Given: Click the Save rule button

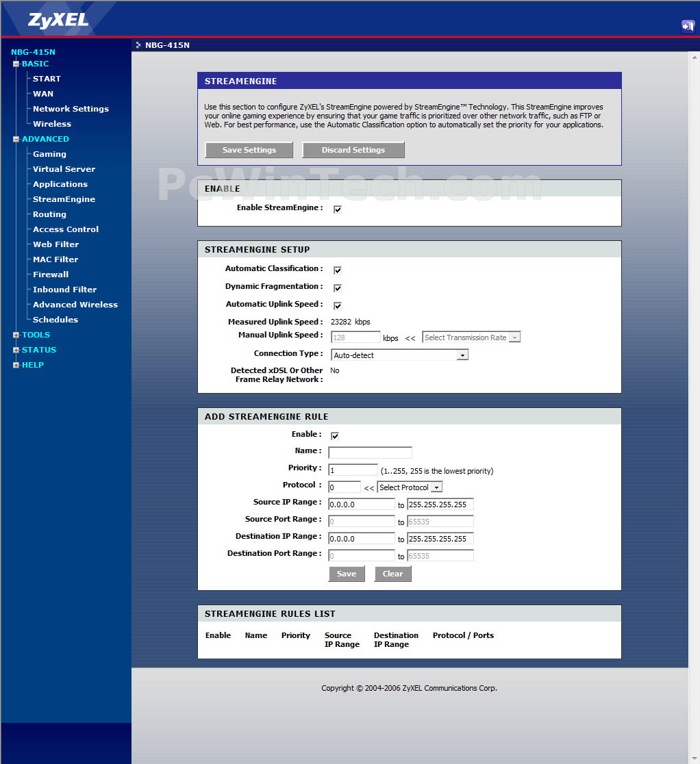Looking at the screenshot, I should coord(347,574).
